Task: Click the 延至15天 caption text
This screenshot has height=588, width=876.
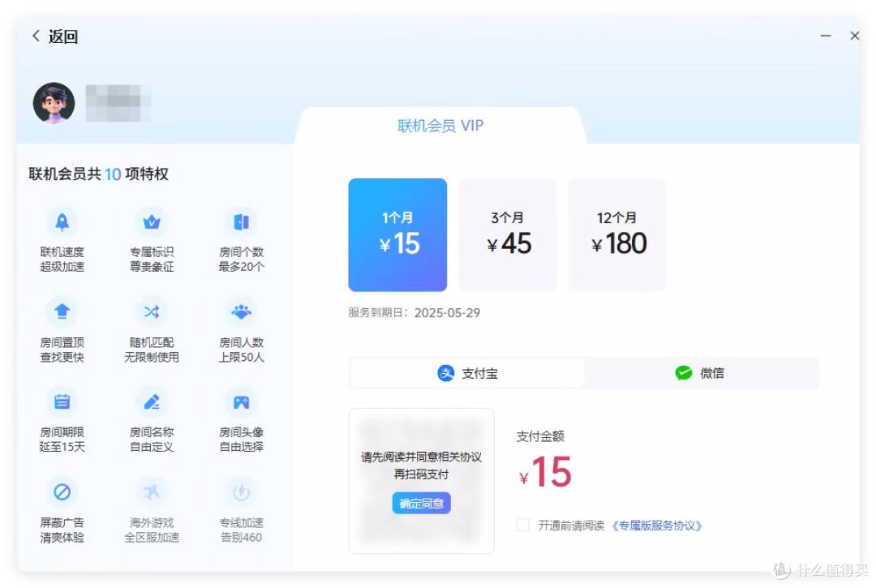Action: (62, 447)
